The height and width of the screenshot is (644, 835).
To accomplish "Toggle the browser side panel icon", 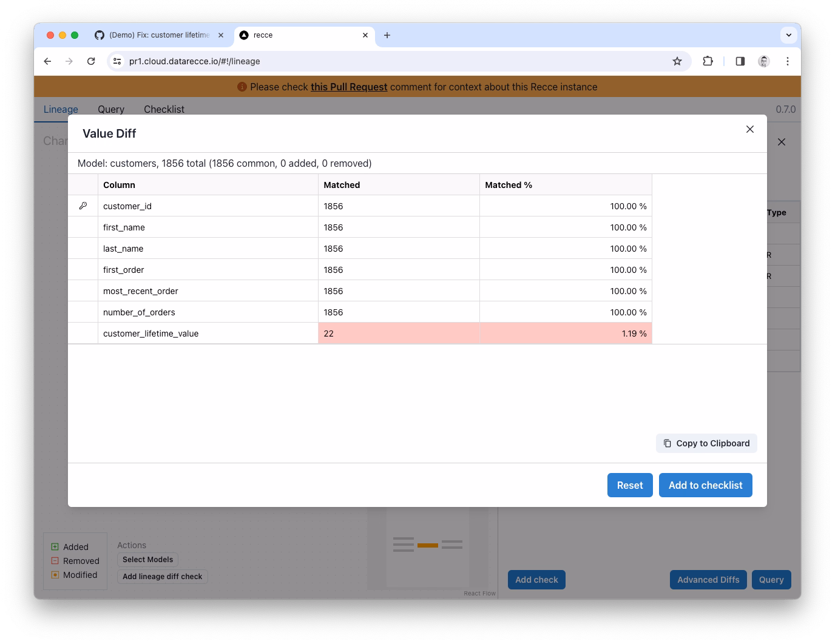I will coord(740,61).
